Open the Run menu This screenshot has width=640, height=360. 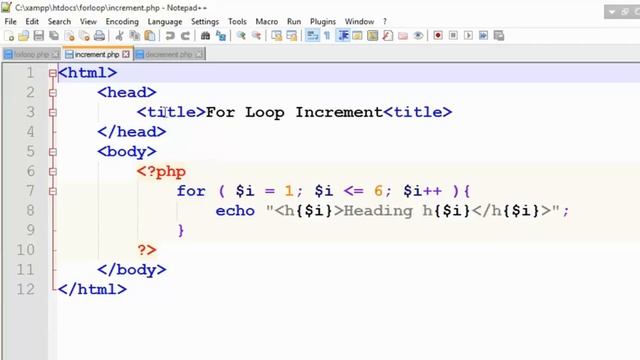[294, 22]
